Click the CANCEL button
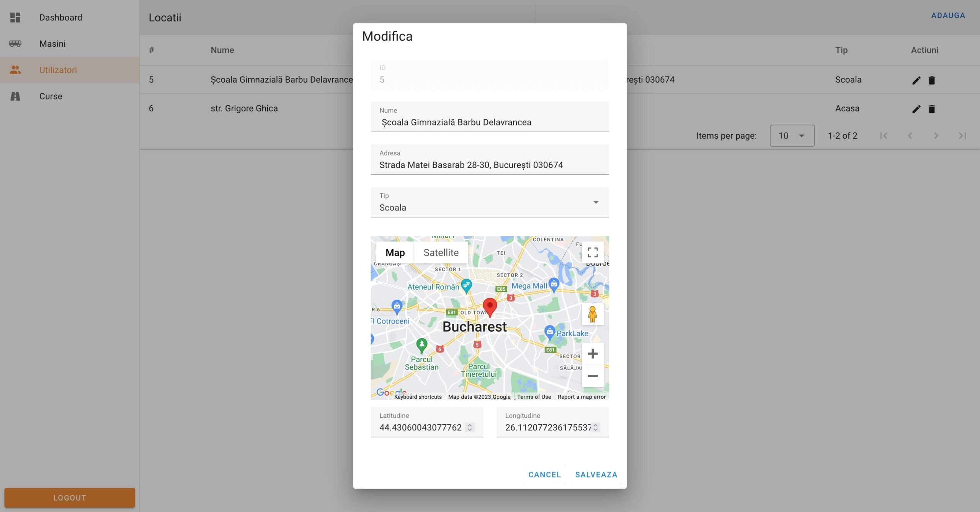This screenshot has width=980, height=512. (x=544, y=474)
